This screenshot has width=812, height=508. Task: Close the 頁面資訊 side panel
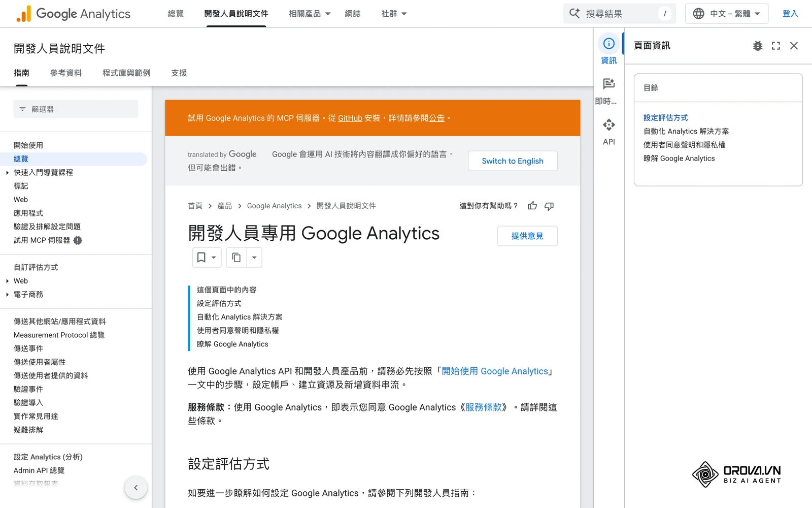794,46
